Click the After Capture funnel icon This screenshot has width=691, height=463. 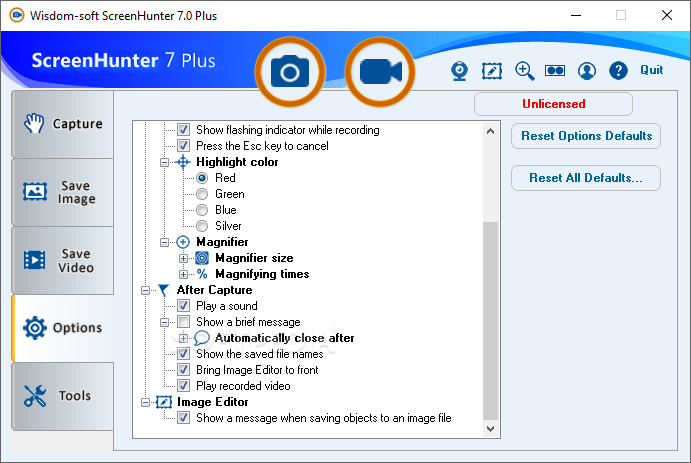coord(163,290)
